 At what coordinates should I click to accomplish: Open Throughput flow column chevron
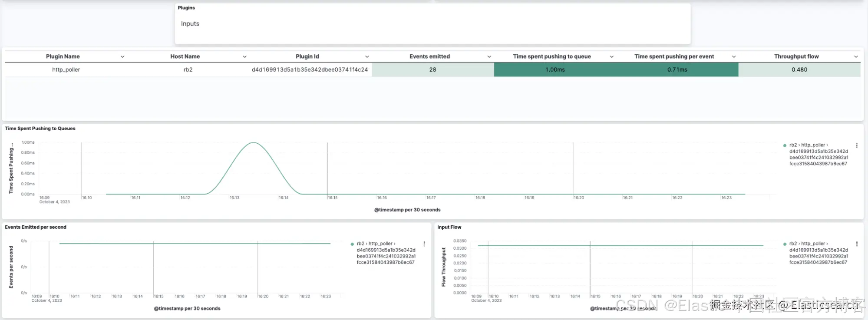856,56
